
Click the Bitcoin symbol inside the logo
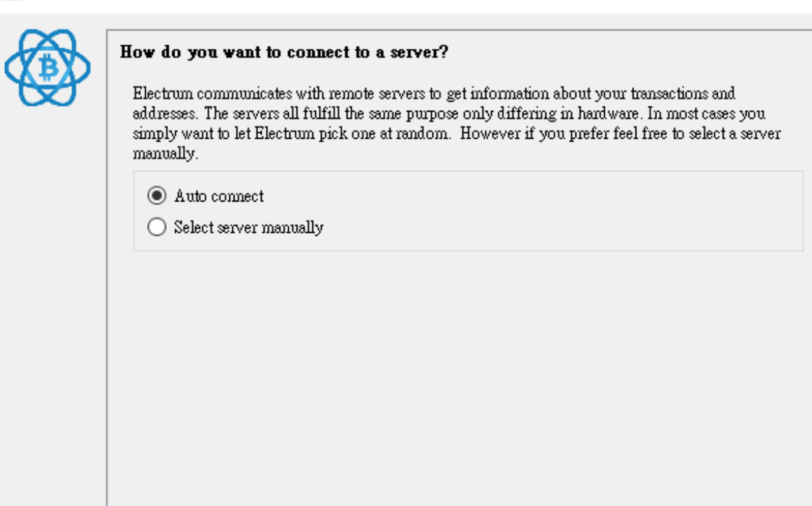pyautogui.click(x=48, y=68)
